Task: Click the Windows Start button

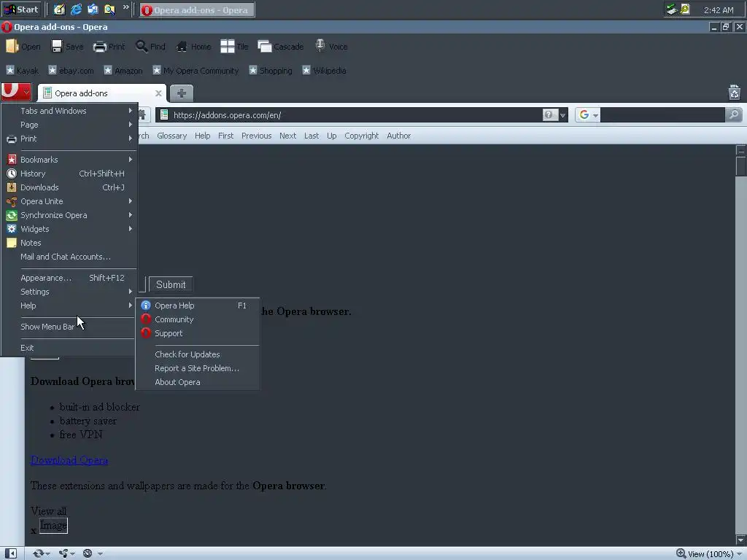Action: (x=21, y=9)
